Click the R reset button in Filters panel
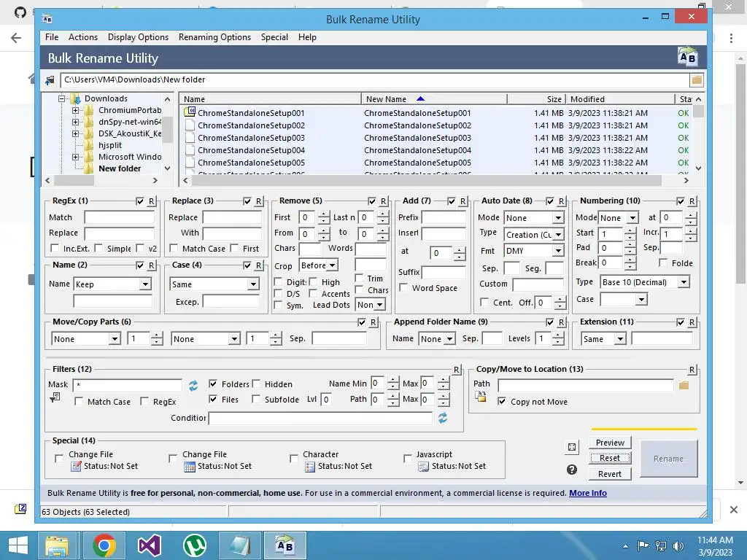The width and height of the screenshot is (747, 560). tap(456, 370)
